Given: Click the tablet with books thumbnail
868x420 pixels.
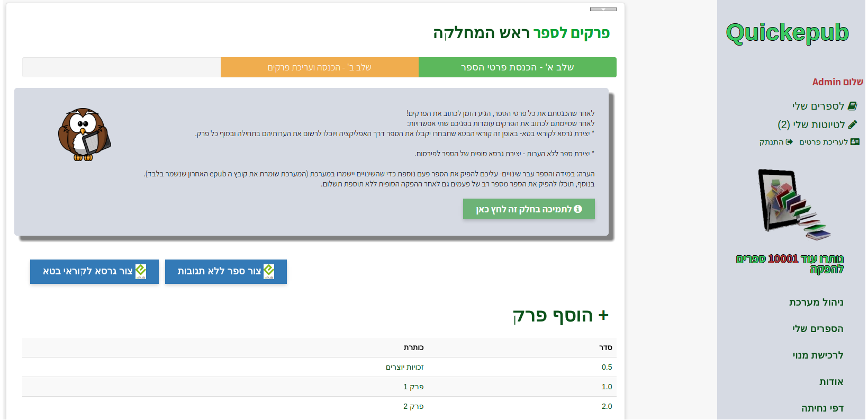Looking at the screenshot, I should pos(791,204).
